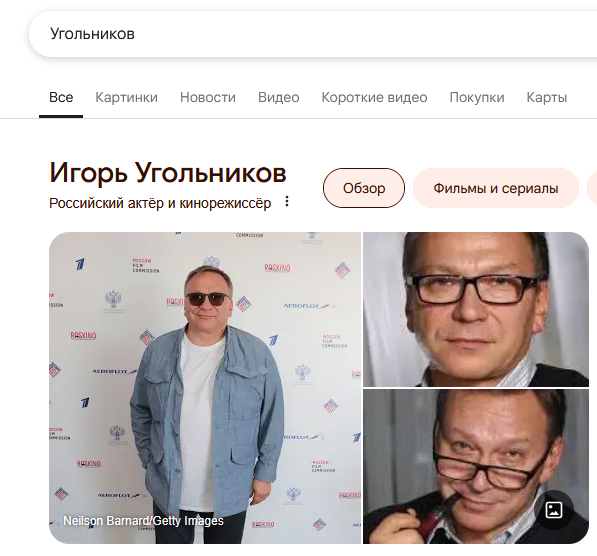This screenshot has height=556, width=597.
Task: Open the Покупки tab
Action: click(x=477, y=97)
